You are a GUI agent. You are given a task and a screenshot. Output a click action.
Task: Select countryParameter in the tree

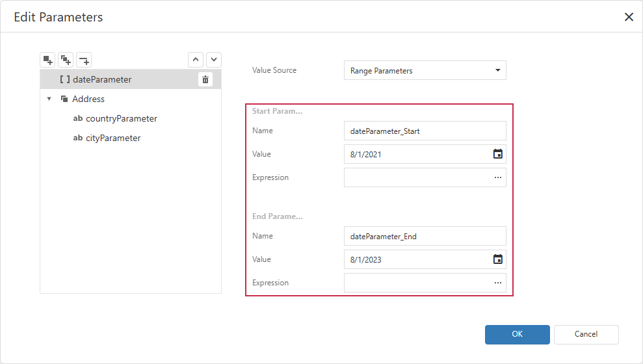[131, 118]
